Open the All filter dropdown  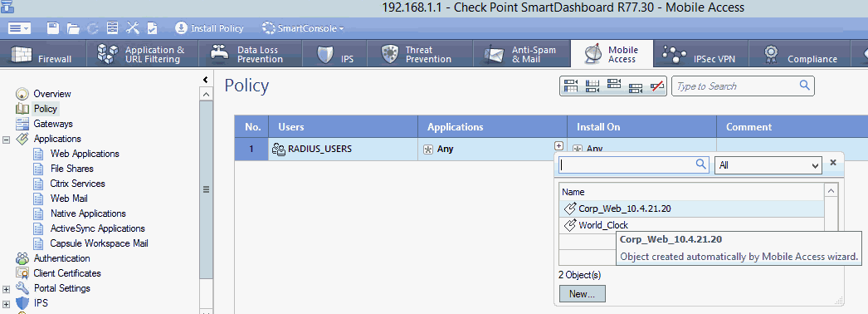pyautogui.click(x=768, y=165)
